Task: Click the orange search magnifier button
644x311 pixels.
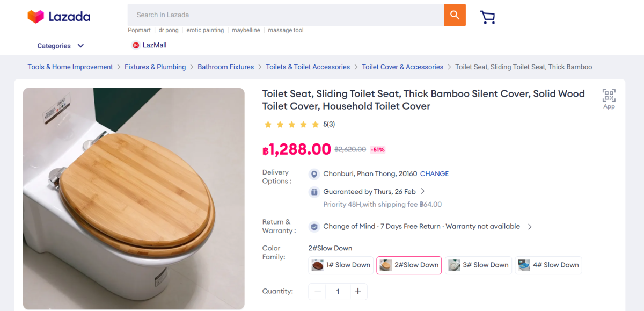Action: pos(455,15)
